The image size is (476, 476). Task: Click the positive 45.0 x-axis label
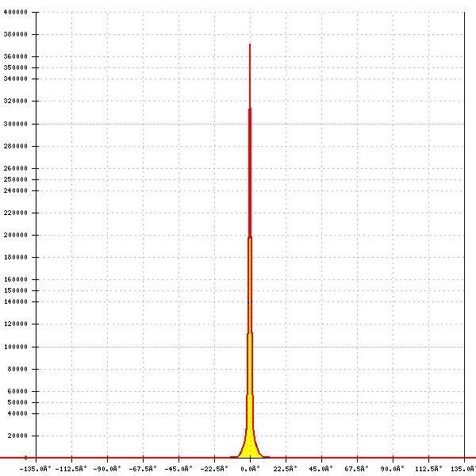pos(321,469)
